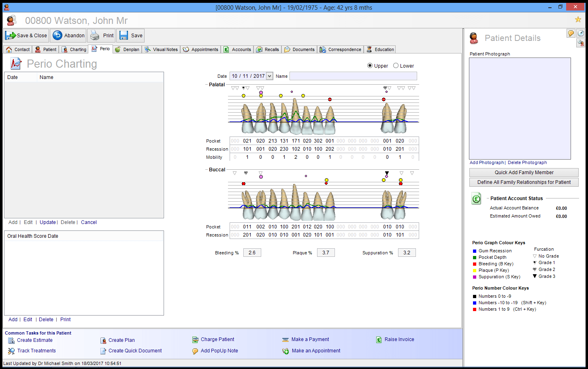Click the Make an Appointment icon
Screen dimensions: 588x369
click(286, 351)
